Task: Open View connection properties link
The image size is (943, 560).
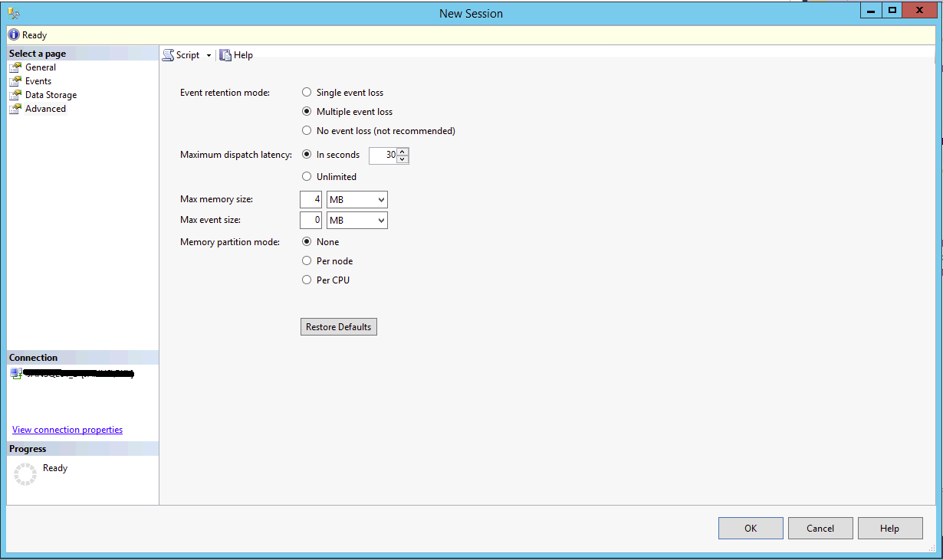Action: 67,430
